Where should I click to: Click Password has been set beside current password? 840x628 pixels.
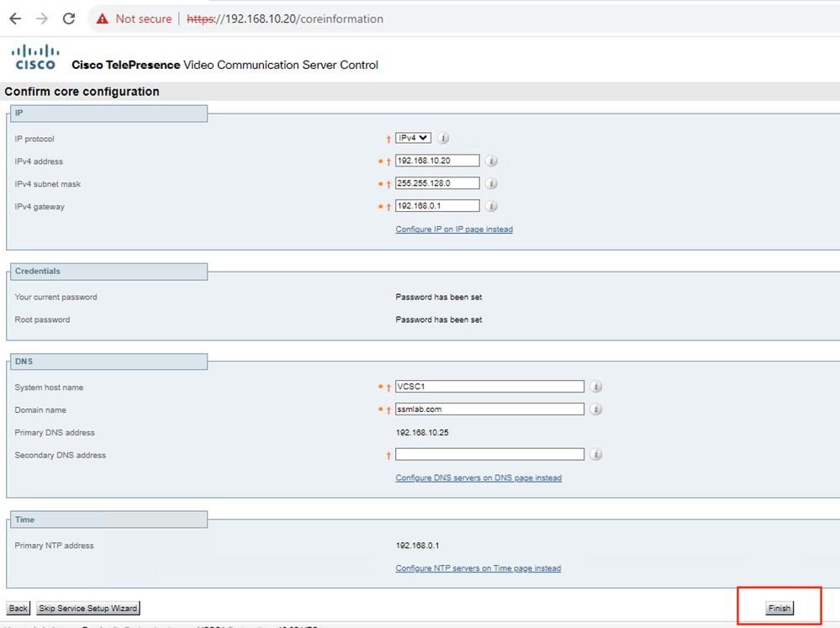(x=439, y=298)
